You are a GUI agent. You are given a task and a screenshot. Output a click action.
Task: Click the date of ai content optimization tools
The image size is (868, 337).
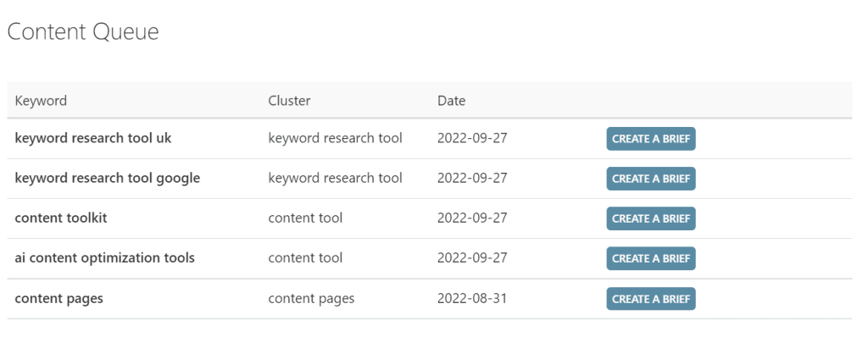point(472,258)
